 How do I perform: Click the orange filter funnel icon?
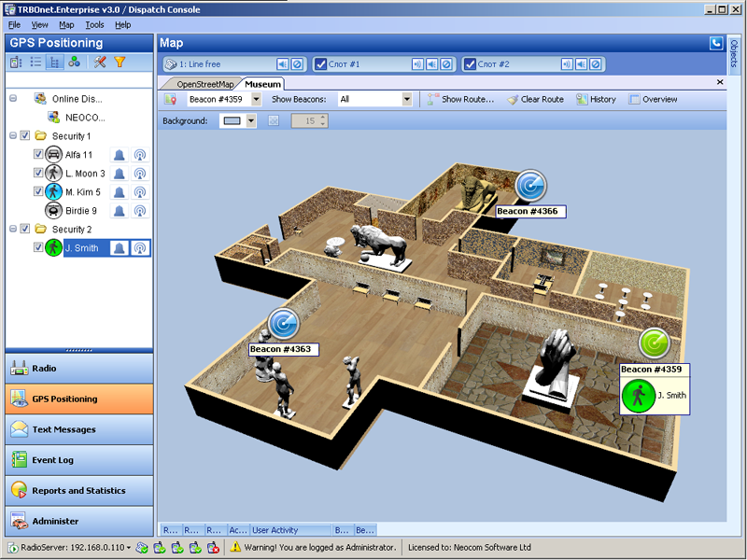pyautogui.click(x=120, y=62)
